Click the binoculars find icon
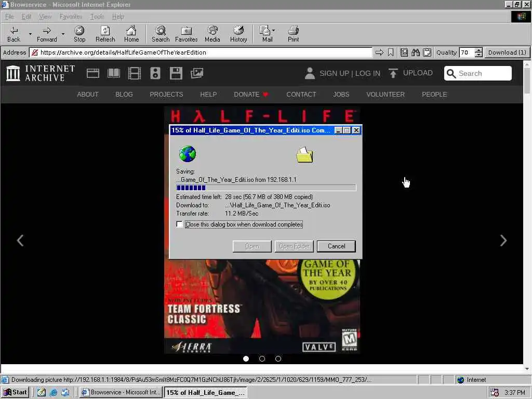 click(415, 52)
